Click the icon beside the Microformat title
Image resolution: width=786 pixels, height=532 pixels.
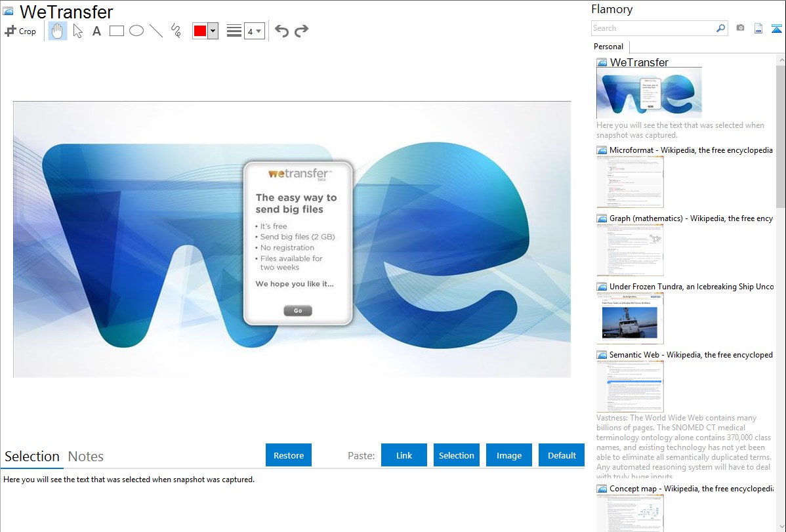(x=602, y=150)
